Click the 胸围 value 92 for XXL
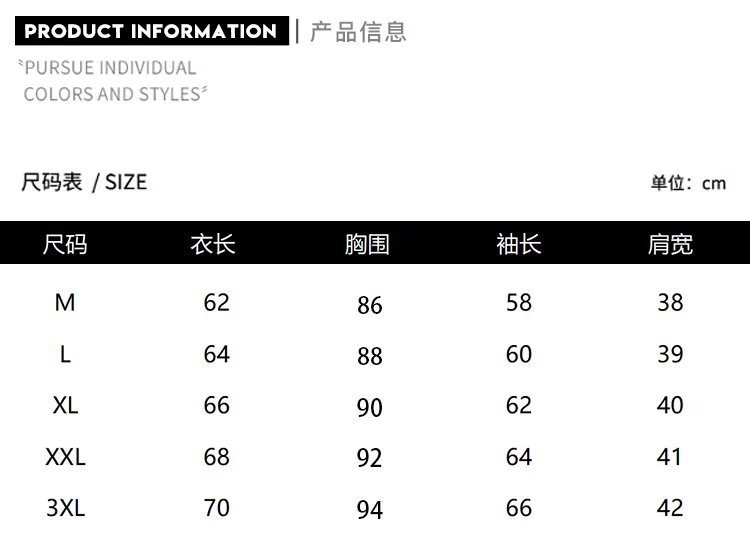Viewport: 750px width, 549px height. tap(370, 459)
